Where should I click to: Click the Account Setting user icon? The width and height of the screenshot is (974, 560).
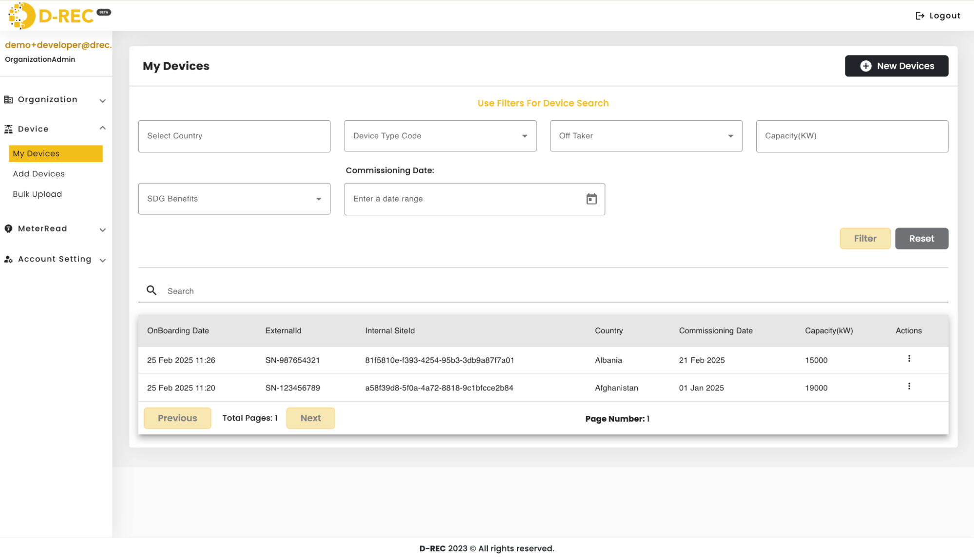pyautogui.click(x=8, y=260)
